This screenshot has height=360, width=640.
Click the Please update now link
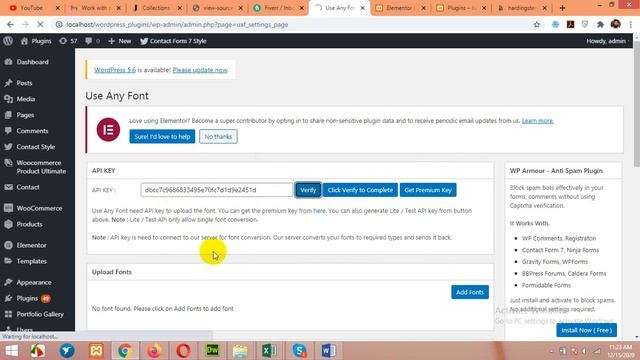click(x=200, y=70)
